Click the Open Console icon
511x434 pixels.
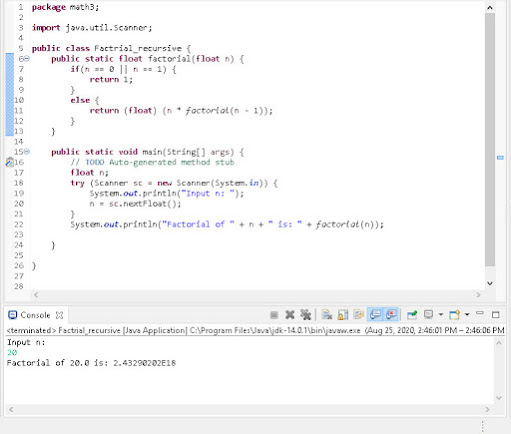click(454, 315)
